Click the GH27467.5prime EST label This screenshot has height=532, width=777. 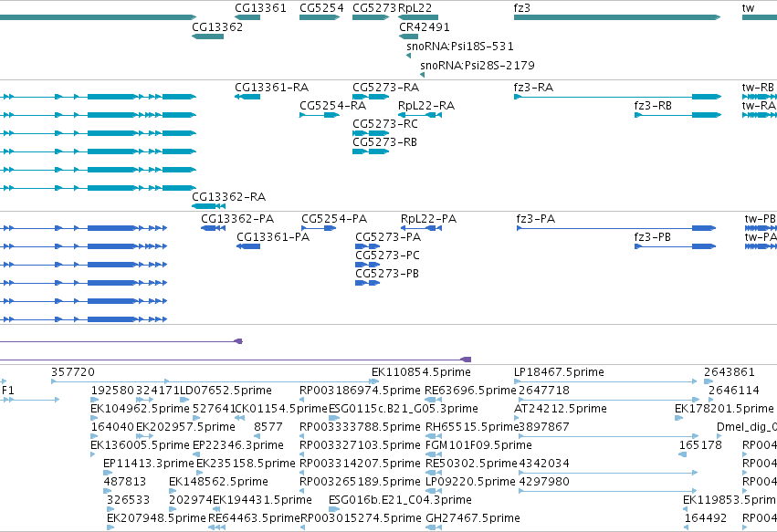pyautogui.click(x=473, y=519)
